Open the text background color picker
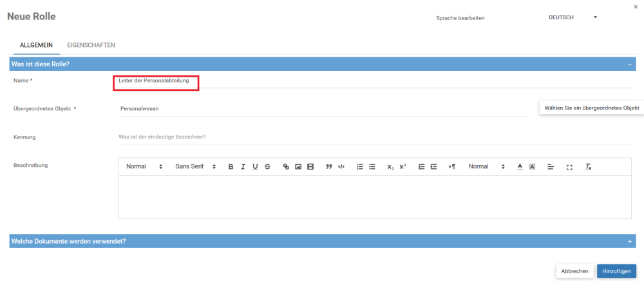The image size is (644, 281). pos(532,167)
